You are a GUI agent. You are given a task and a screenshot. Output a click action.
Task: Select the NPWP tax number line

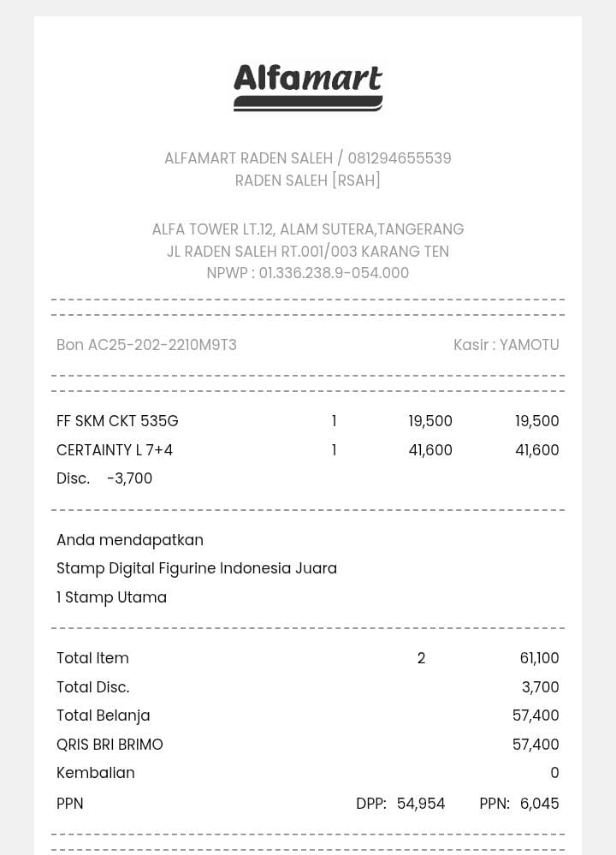(x=308, y=273)
